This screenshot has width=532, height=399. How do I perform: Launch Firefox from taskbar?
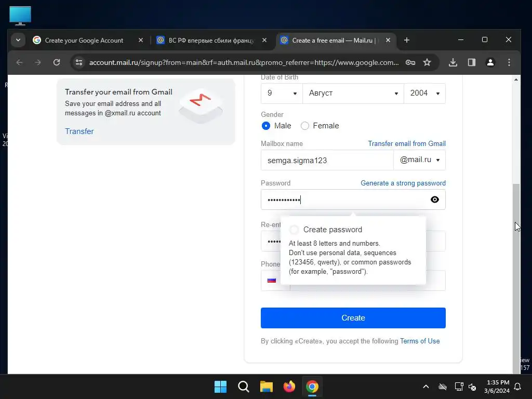tap(289, 387)
